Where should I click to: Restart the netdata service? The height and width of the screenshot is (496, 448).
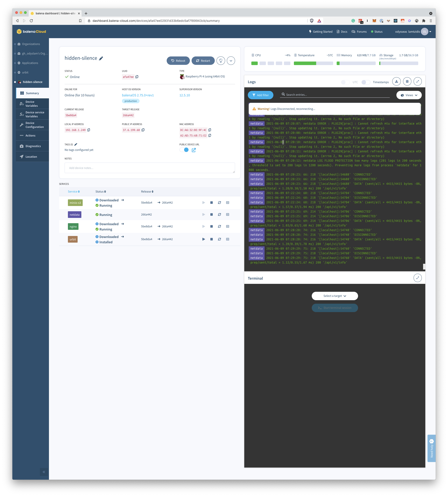[x=219, y=215]
